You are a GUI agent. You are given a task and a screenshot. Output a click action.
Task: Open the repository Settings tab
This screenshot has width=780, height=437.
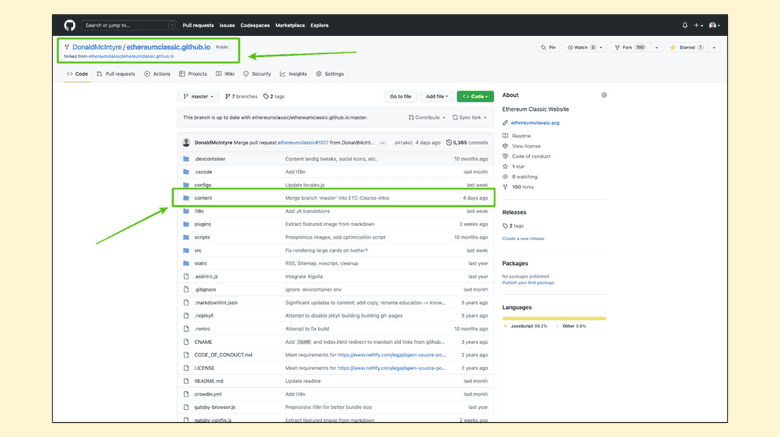tap(330, 74)
